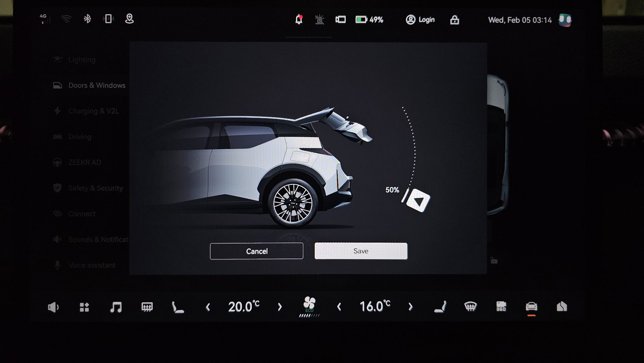The width and height of the screenshot is (644, 363).
Task: Tap the location pin icon
Action: pos(129,19)
